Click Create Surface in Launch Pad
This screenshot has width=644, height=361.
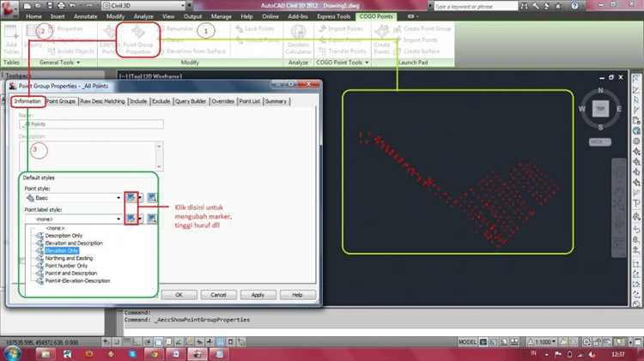point(416,51)
